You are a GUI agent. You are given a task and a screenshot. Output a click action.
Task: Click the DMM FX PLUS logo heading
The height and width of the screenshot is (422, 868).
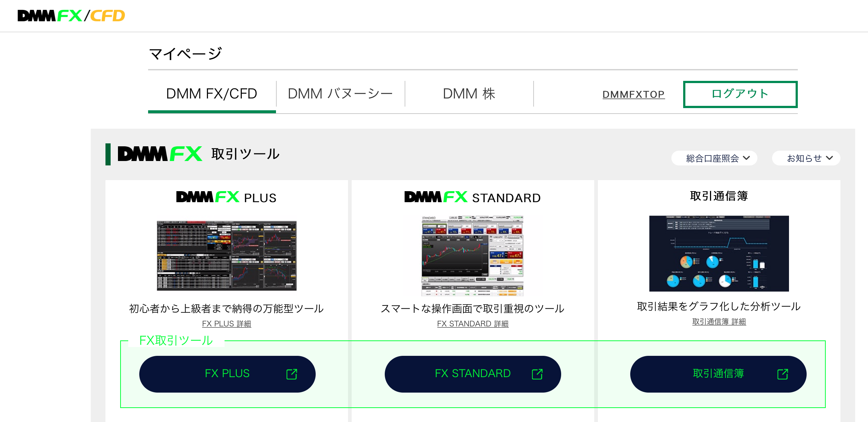[x=226, y=197]
